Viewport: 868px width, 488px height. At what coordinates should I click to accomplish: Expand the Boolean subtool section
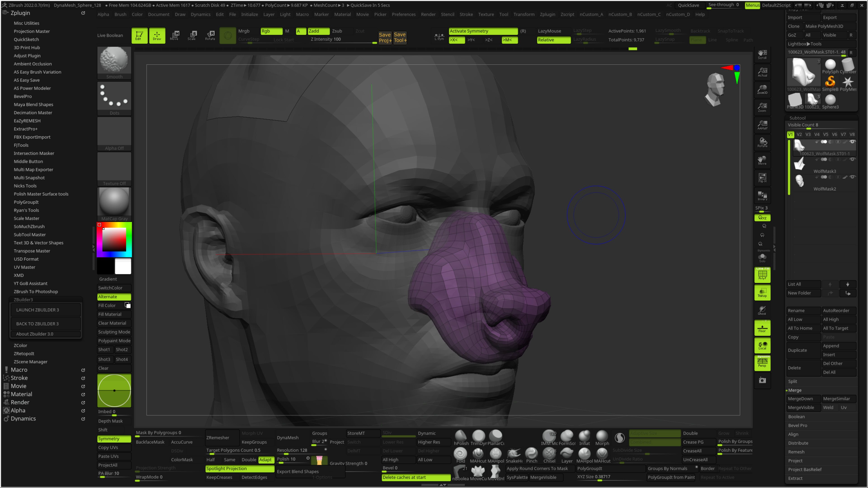796,417
